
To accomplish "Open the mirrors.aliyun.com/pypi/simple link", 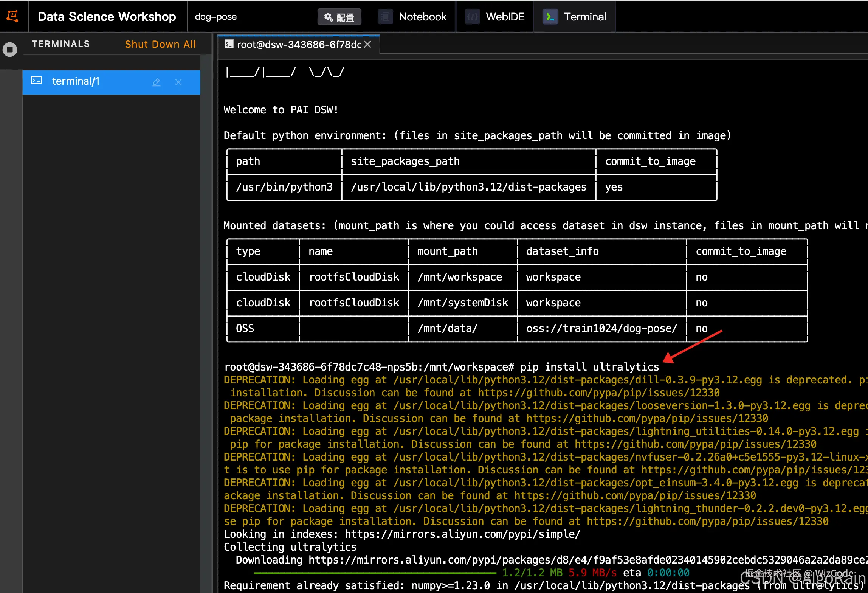I will tap(462, 534).
